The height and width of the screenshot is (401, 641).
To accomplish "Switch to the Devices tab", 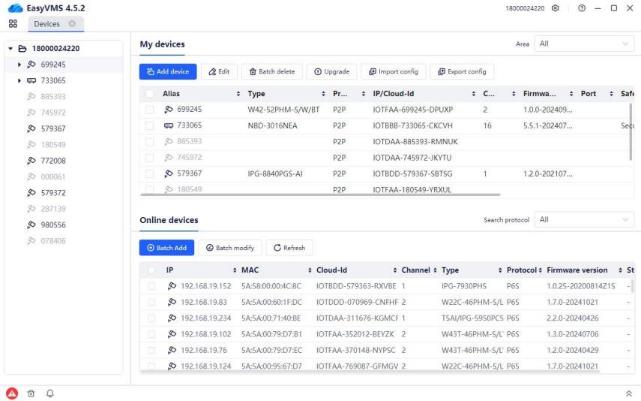I will (47, 23).
